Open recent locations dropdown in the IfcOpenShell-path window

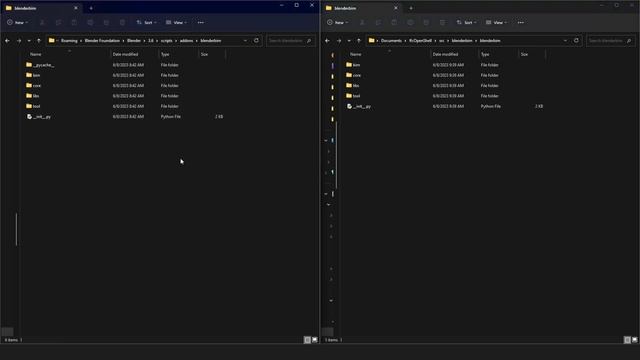click(349, 41)
